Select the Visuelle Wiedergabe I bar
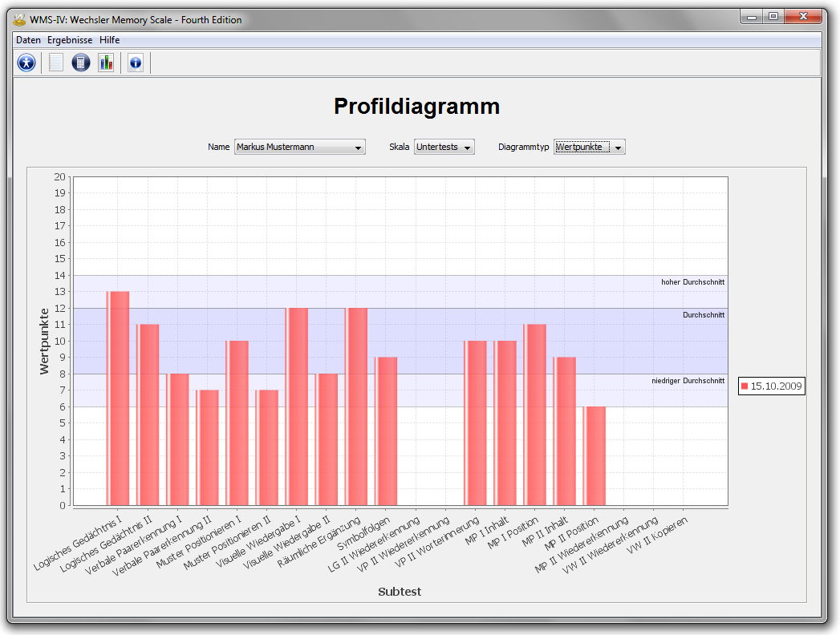 (x=297, y=406)
